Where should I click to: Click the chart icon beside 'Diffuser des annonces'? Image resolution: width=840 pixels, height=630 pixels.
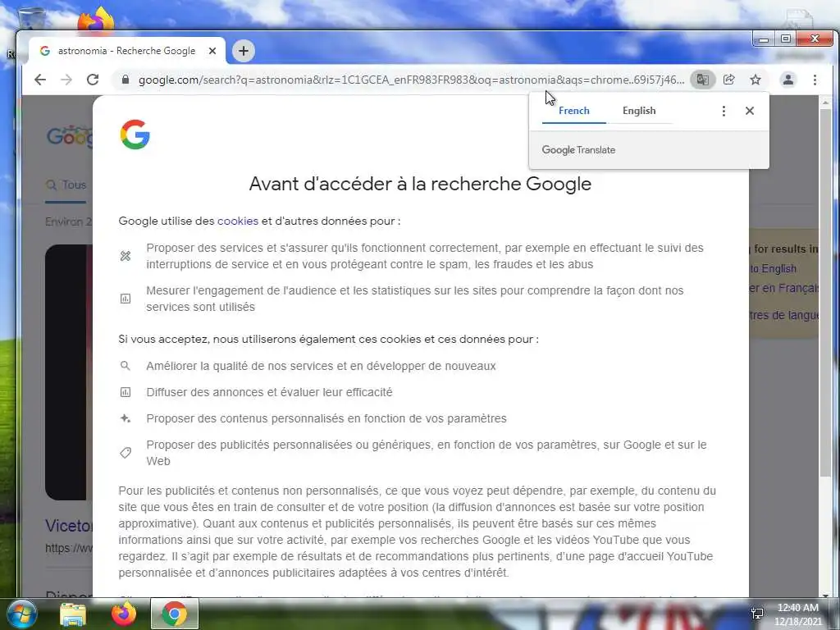[126, 392]
